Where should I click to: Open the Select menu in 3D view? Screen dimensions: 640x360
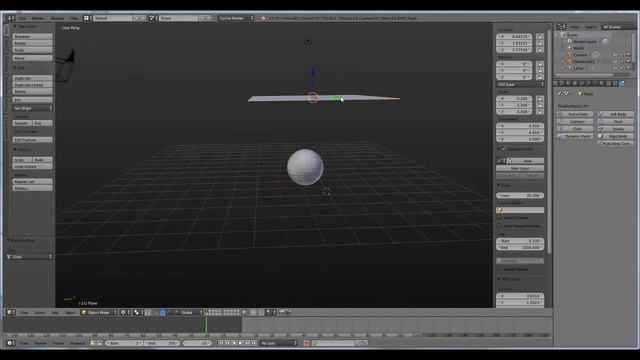pyautogui.click(x=40, y=313)
